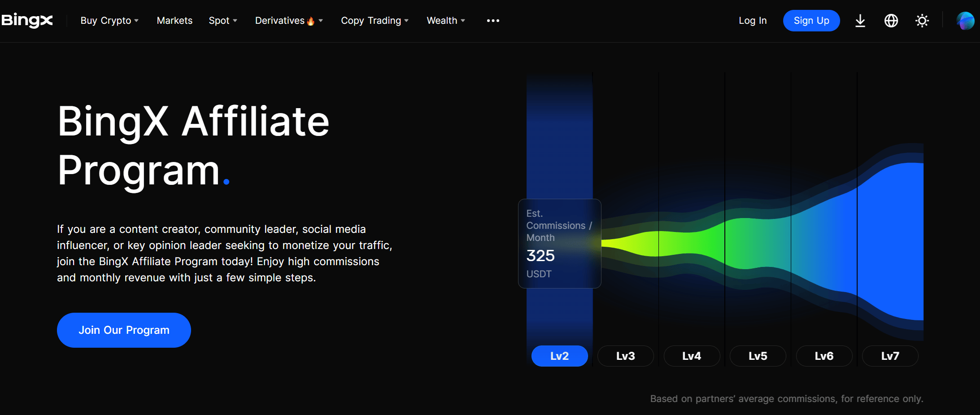This screenshot has width=980, height=415.
Task: Open the Copy Trading dropdown
Action: [x=375, y=21]
